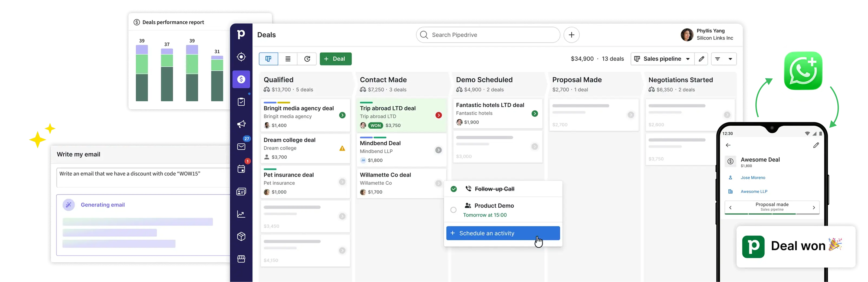Open the Dream college deal card

[x=305, y=149]
